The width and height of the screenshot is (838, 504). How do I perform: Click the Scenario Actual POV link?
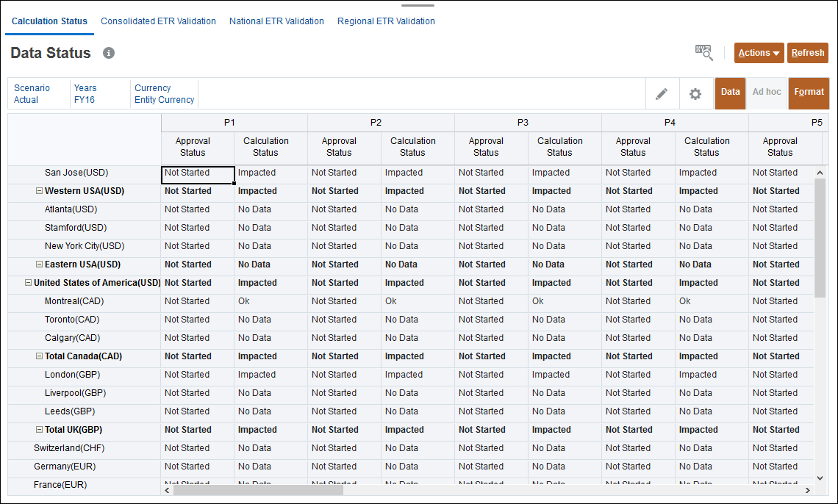[x=32, y=94]
